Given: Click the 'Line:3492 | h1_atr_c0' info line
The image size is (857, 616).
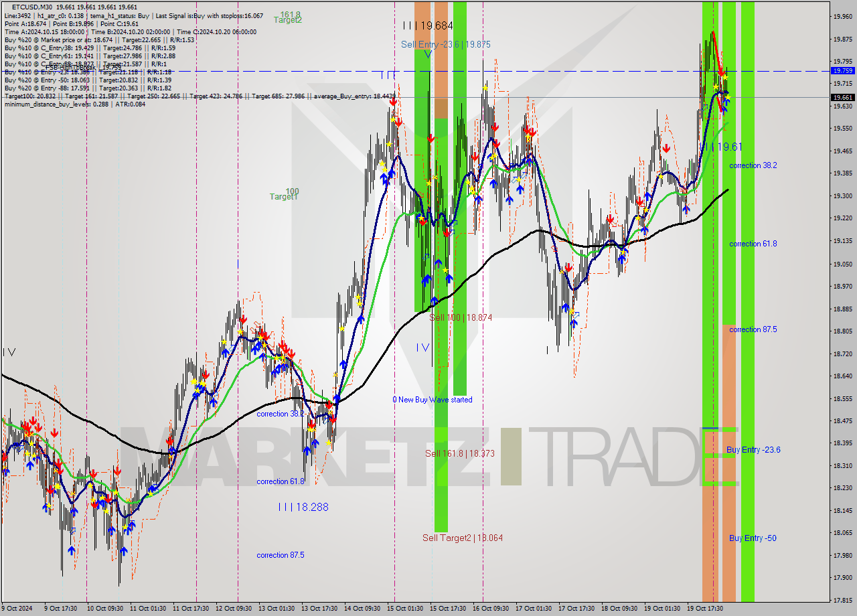Looking at the screenshot, I should (x=134, y=15).
